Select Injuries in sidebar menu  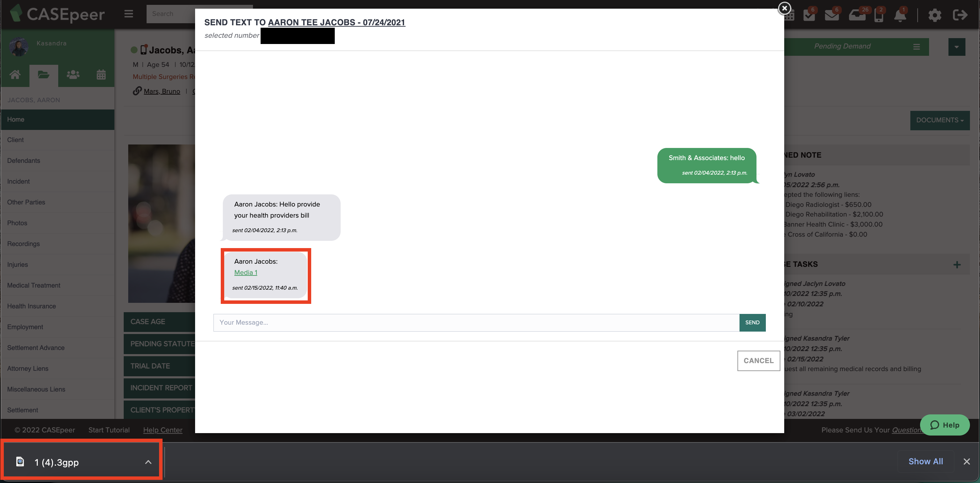[58, 265]
